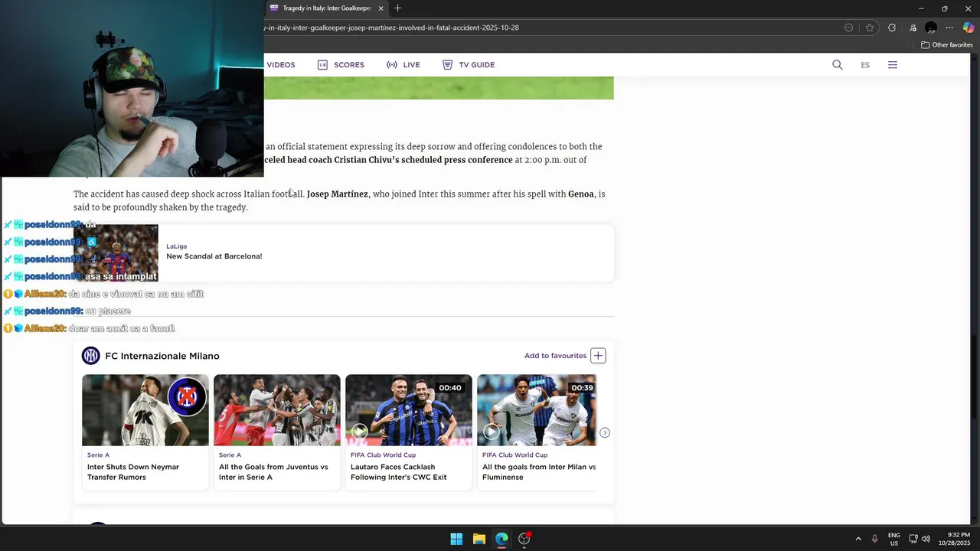Open All the Goals from Juventus vs Inter
Viewport: 980px width, 551px height.
273,472
